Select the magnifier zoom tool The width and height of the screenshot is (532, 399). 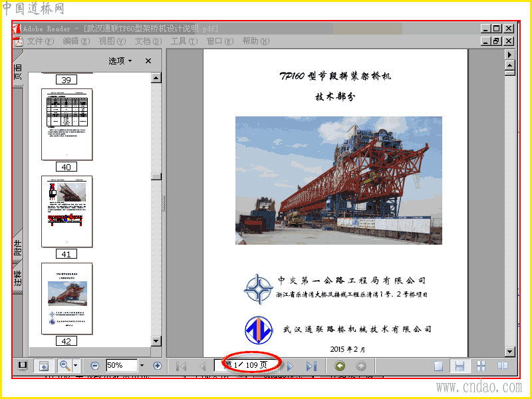point(64,365)
